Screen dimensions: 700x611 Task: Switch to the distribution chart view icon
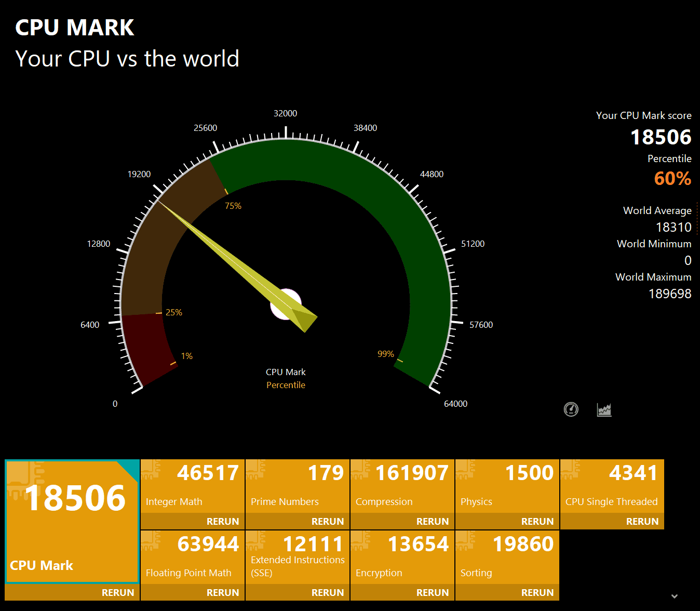pos(604,409)
